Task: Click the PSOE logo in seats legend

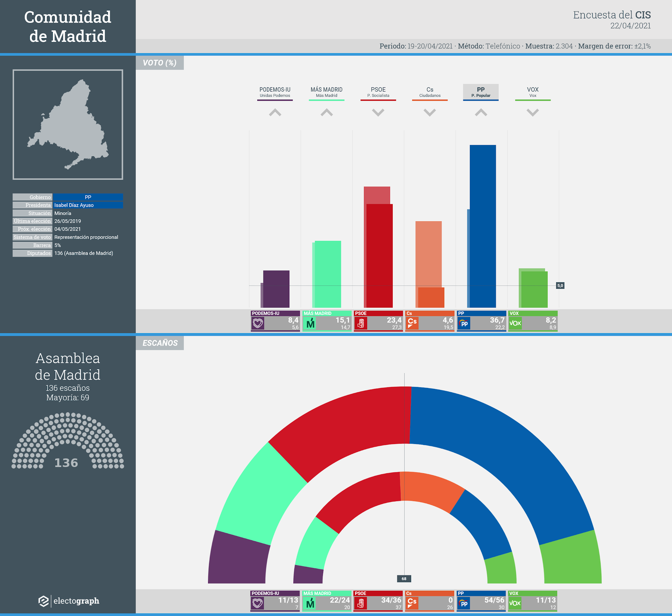Action: 361,603
